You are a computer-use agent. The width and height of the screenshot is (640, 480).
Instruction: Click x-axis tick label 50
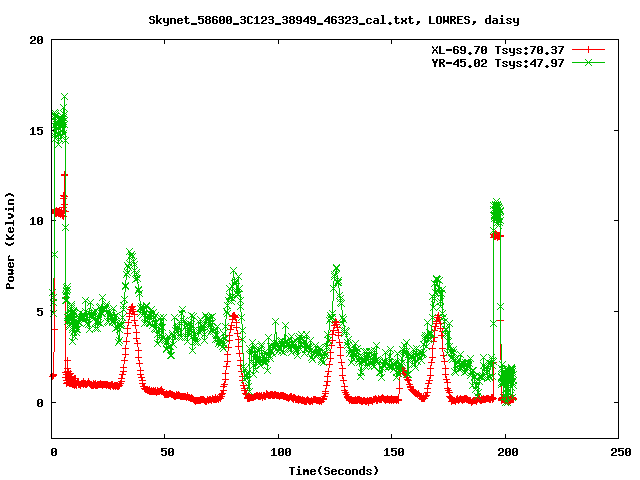coord(167,452)
